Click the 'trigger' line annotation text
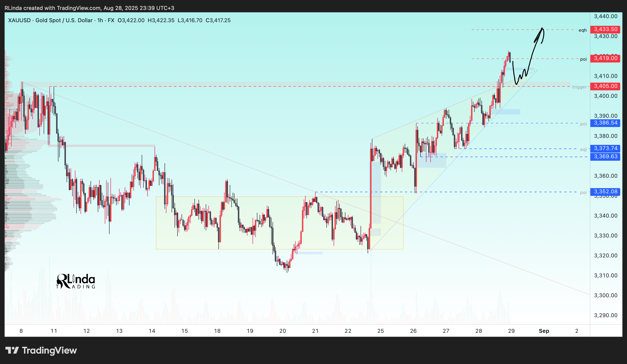Screen dimensions: 627x364 coord(579,87)
